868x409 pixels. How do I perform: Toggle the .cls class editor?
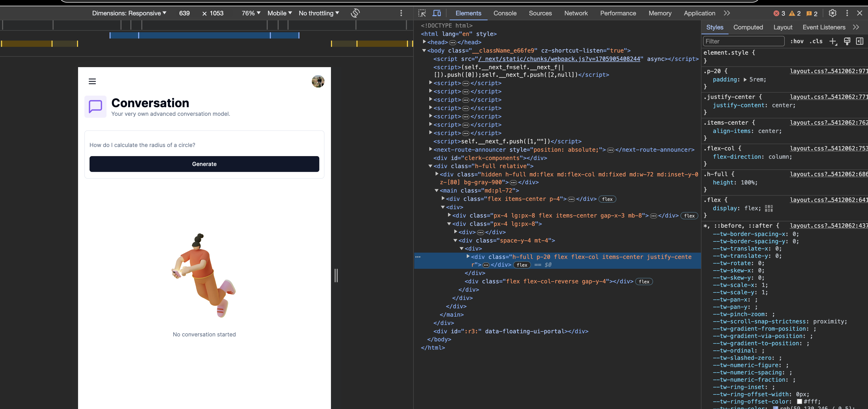(816, 41)
